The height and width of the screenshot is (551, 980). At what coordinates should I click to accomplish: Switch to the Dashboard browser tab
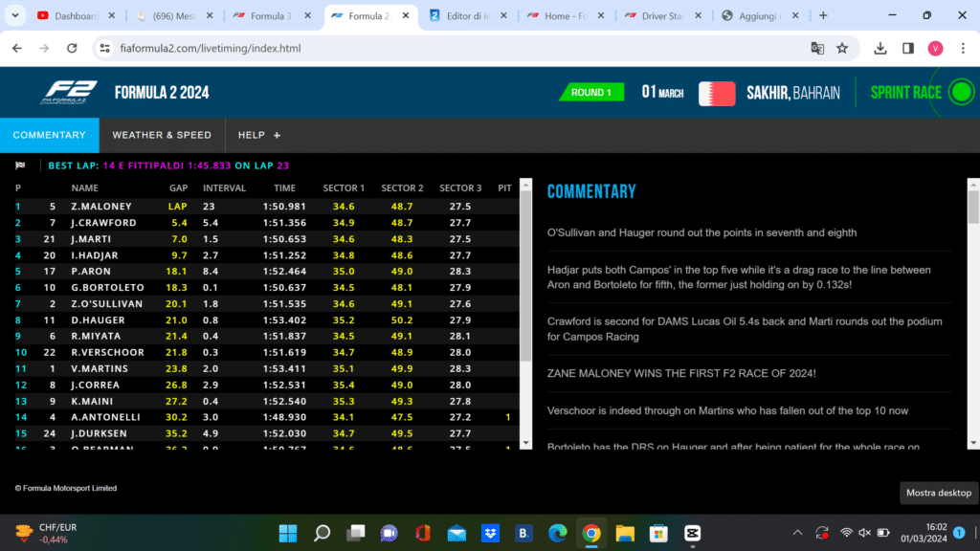tap(77, 15)
